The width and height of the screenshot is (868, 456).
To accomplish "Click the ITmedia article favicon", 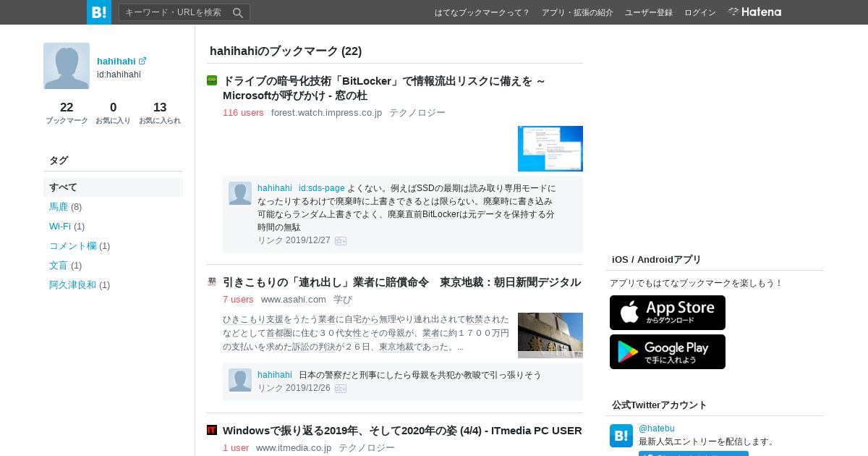I will point(212,430).
